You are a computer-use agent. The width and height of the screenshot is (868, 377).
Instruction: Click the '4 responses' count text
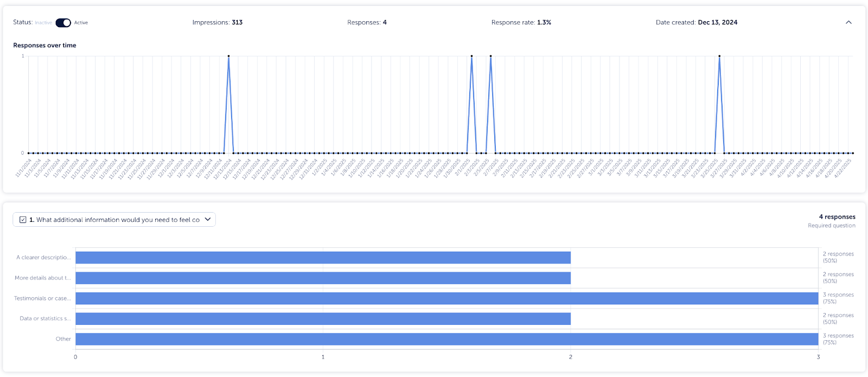point(837,217)
